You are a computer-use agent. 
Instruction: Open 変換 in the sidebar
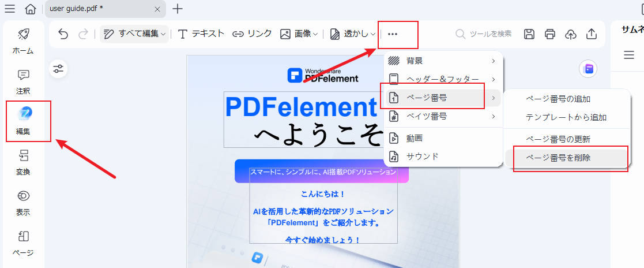[24, 162]
